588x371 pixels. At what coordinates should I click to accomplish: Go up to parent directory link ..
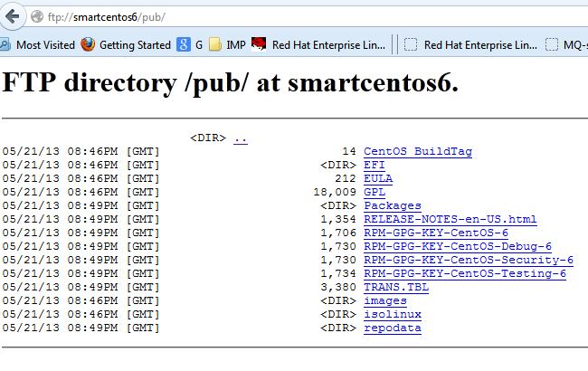[x=241, y=138]
